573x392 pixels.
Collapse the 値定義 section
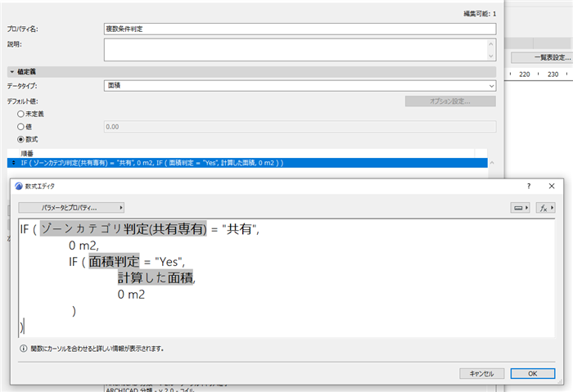[12, 72]
